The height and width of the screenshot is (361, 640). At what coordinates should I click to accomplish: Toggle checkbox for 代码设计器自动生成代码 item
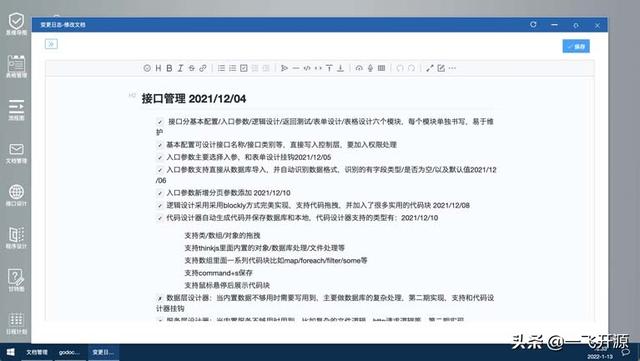click(160, 218)
